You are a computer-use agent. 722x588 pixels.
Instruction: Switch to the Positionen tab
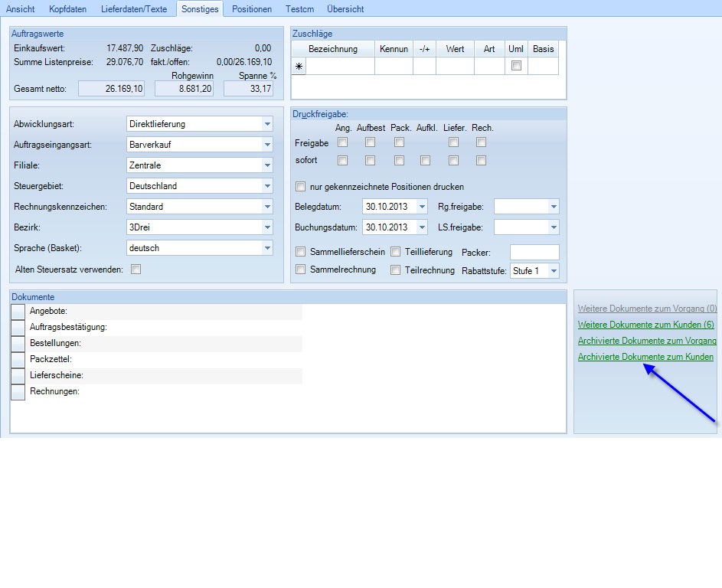point(251,9)
